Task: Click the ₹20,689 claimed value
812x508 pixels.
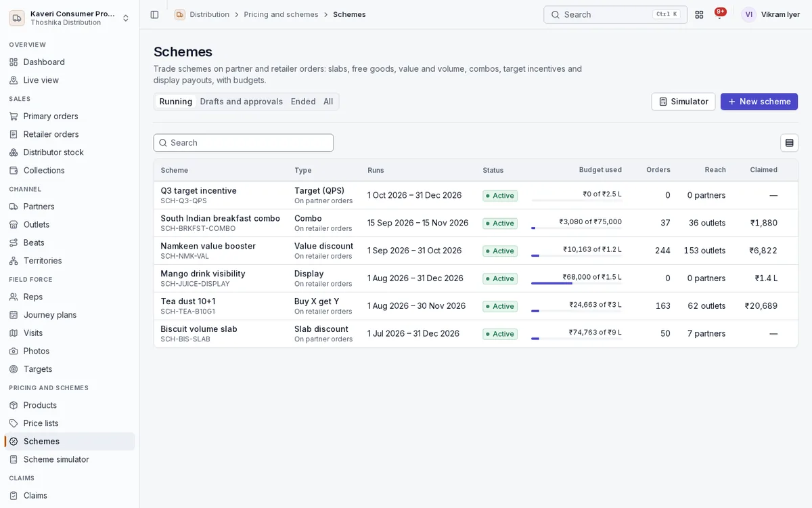Action: tap(761, 306)
